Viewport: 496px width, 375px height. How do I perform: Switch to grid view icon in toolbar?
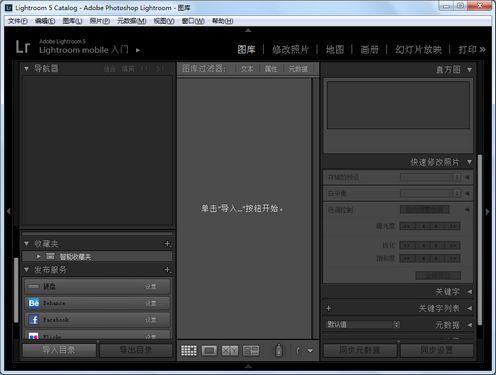189,351
